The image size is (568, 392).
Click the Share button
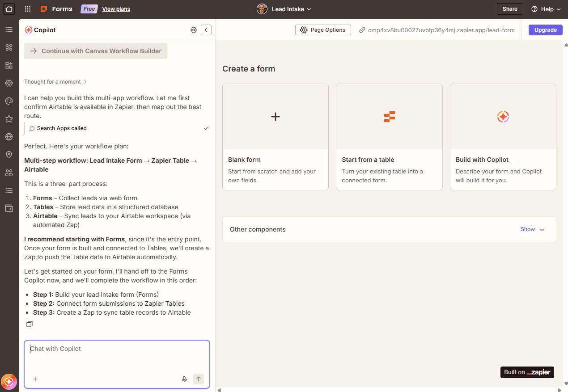point(510,9)
